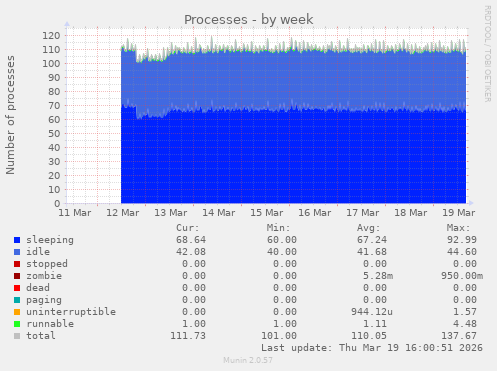Screen dimensions: 497x371
Task: Click the 'dead' legend label
Action: click(38, 288)
